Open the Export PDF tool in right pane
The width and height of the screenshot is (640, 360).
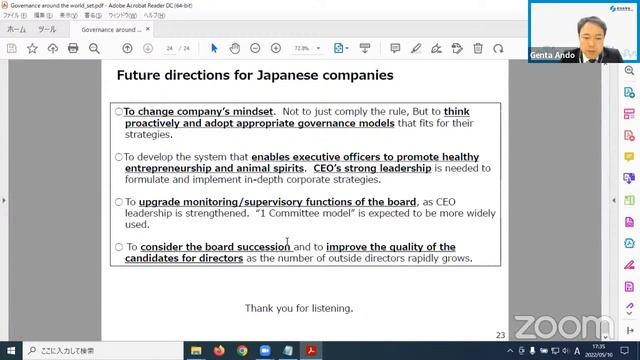click(629, 92)
